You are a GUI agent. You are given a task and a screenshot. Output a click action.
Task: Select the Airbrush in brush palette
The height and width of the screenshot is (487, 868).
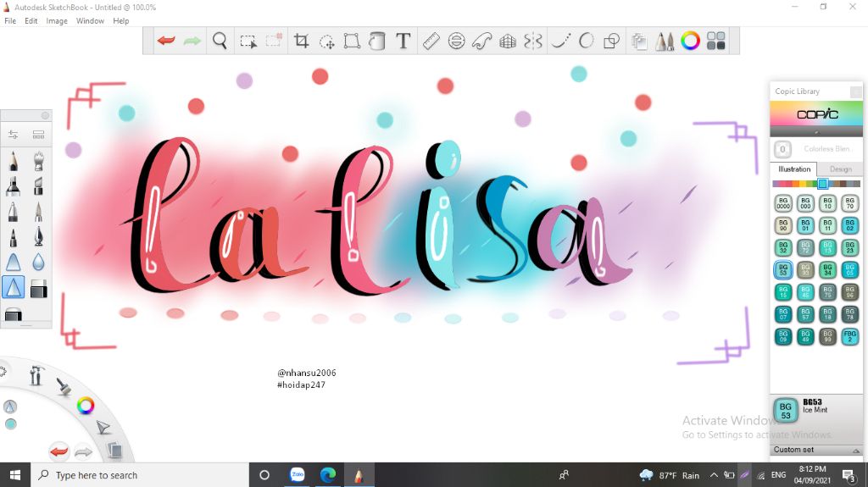click(x=38, y=162)
